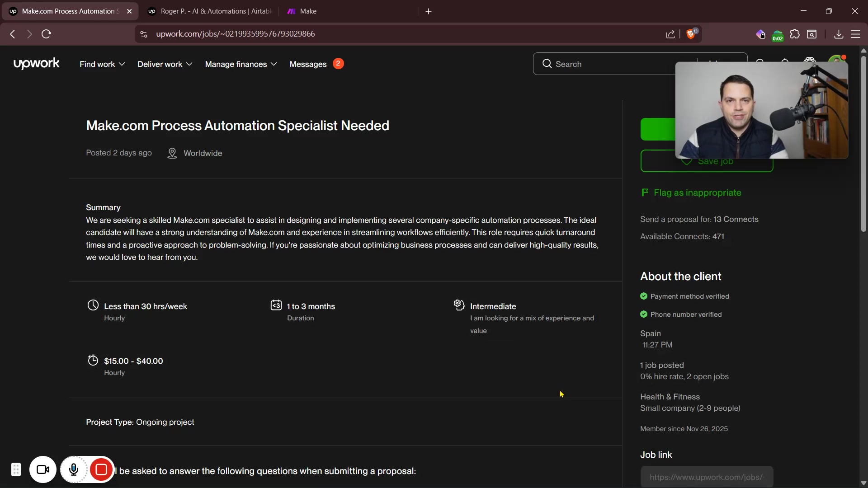
Task: Open the Messages link
Action: 308,64
